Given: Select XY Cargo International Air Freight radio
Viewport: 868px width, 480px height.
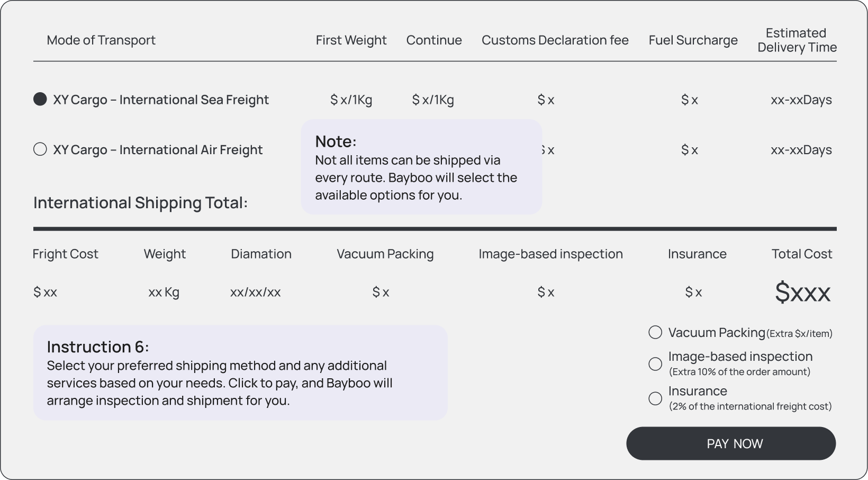Looking at the screenshot, I should click(x=40, y=149).
